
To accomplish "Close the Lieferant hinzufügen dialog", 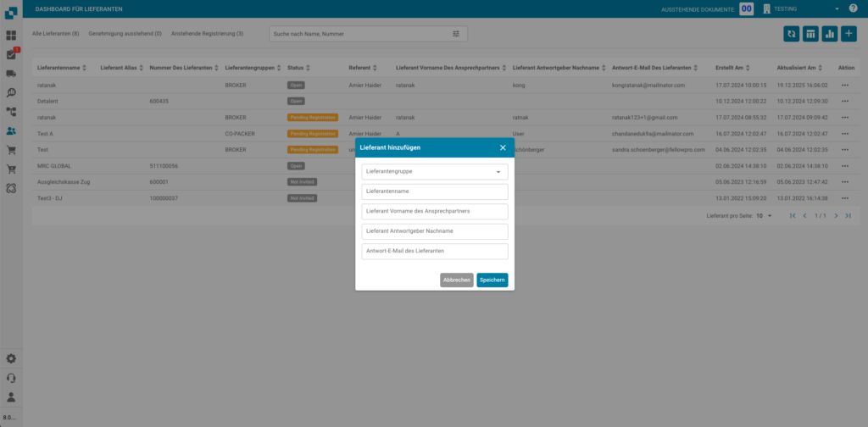I will tap(503, 147).
